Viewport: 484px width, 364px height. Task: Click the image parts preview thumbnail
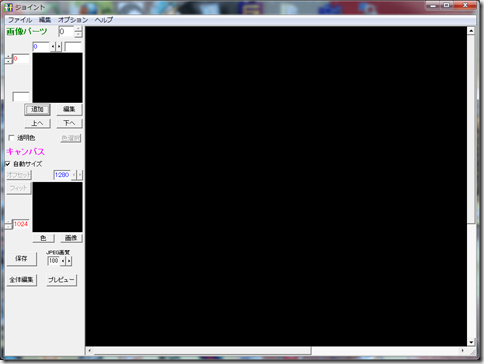pos(57,78)
